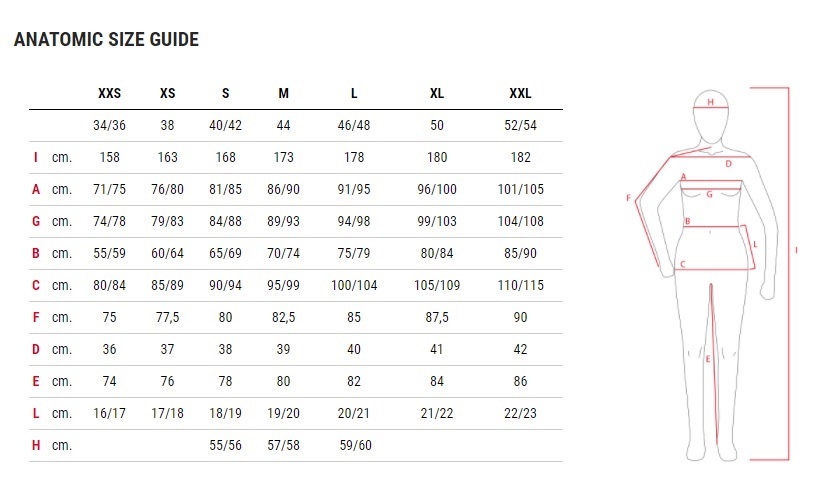Screen dimensions: 826x482
Task: Click the 158 height value under XXS
Action: click(110, 157)
